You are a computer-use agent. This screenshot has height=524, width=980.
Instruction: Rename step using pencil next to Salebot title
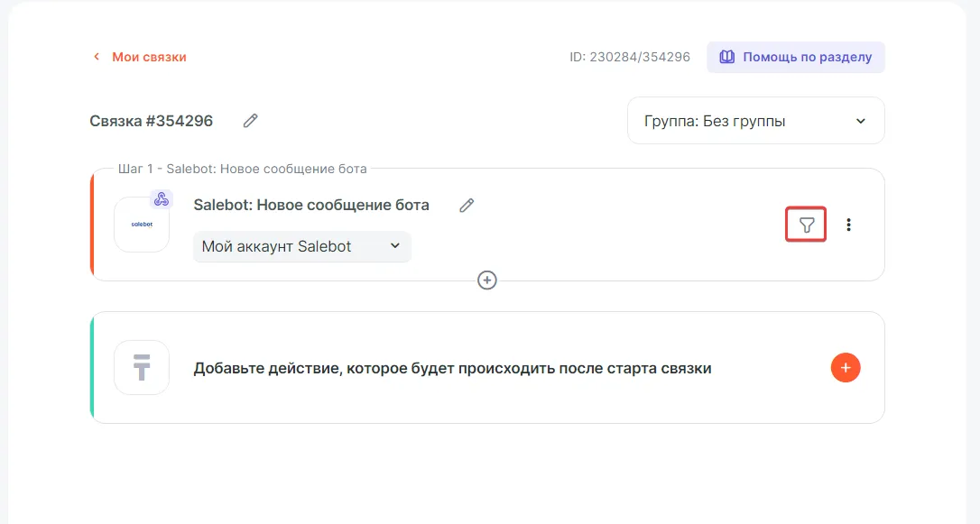pyautogui.click(x=467, y=206)
